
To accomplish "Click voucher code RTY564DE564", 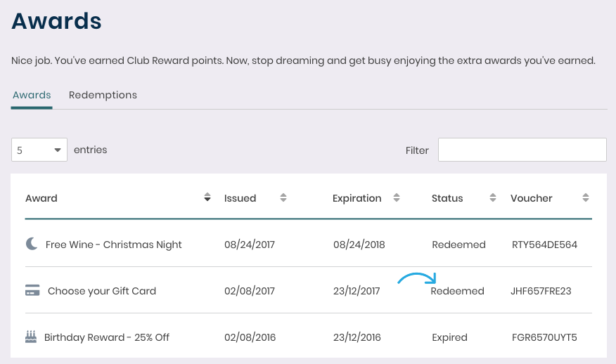I will coord(544,245).
